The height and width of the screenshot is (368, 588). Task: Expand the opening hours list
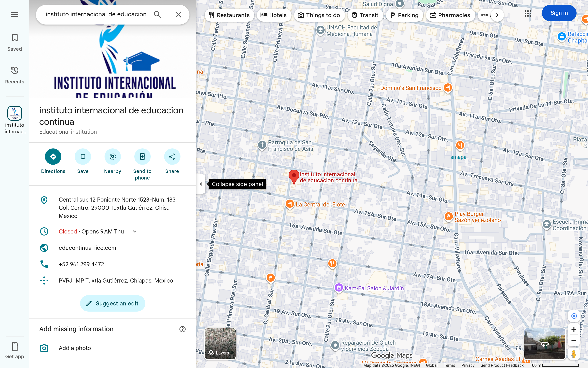pyautogui.click(x=135, y=231)
